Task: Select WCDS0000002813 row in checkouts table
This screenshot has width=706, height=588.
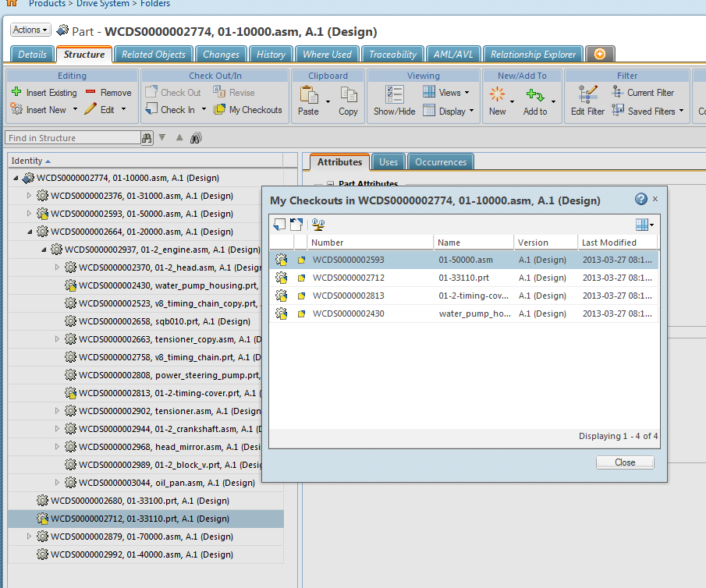Action: tap(348, 296)
